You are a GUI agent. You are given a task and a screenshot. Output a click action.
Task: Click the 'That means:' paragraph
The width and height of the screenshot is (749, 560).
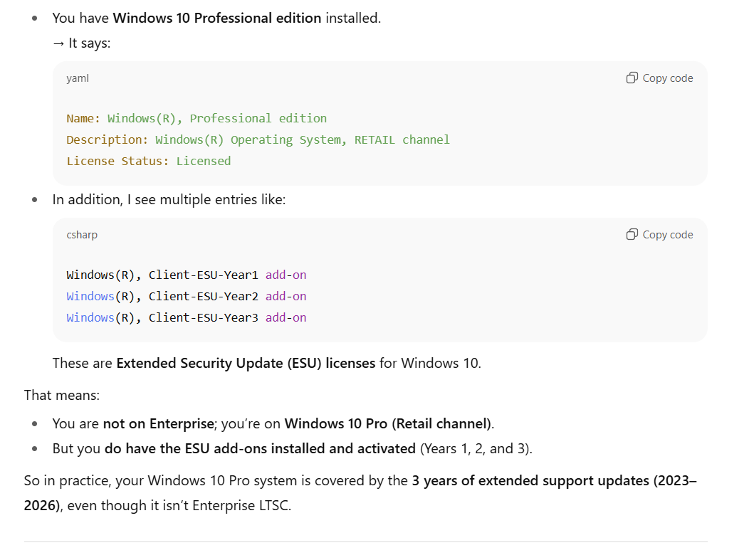pyautogui.click(x=62, y=396)
